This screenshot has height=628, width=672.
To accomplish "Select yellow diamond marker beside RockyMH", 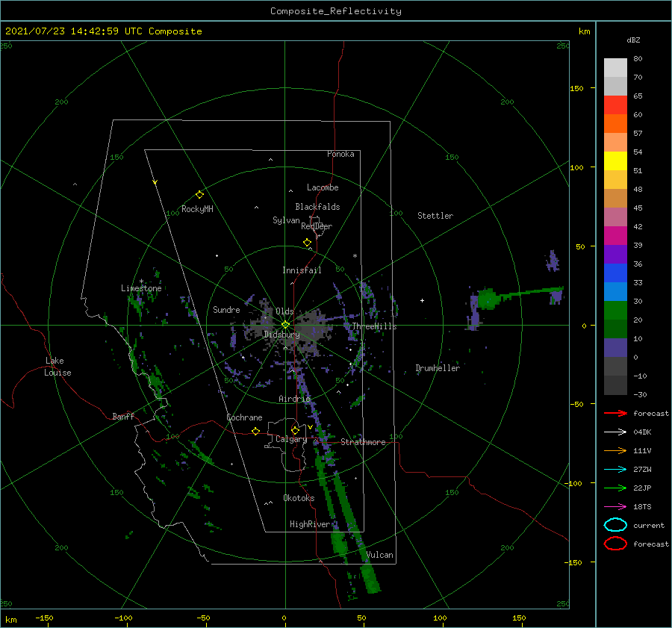I will click(x=199, y=194).
